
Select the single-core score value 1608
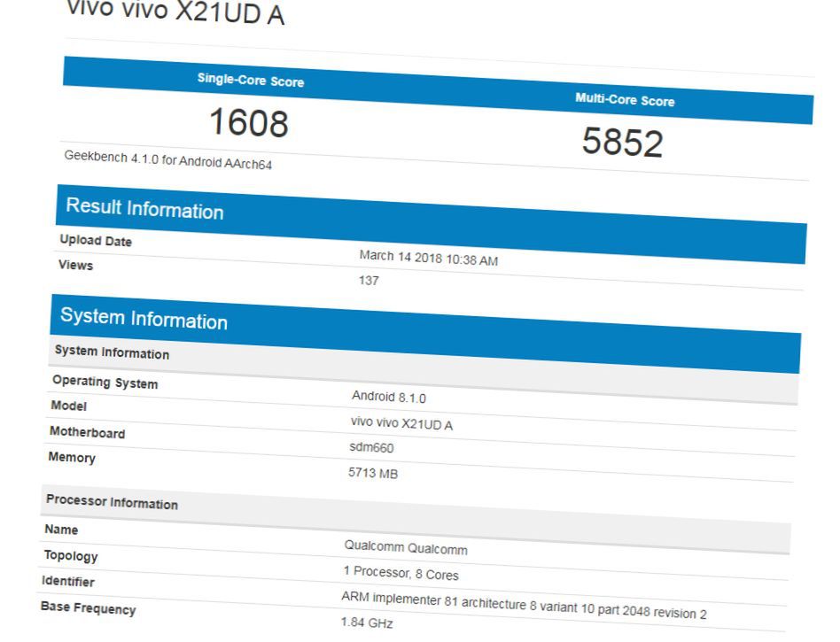tap(249, 122)
